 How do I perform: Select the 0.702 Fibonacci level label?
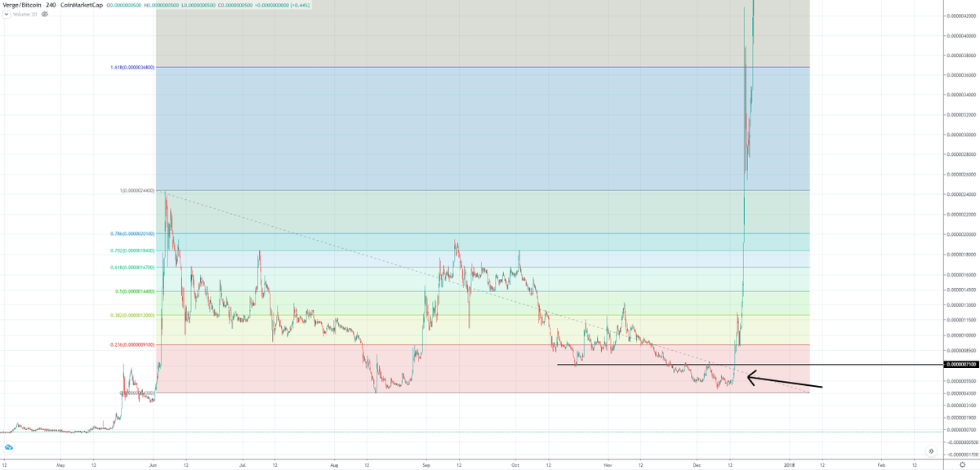132,251
